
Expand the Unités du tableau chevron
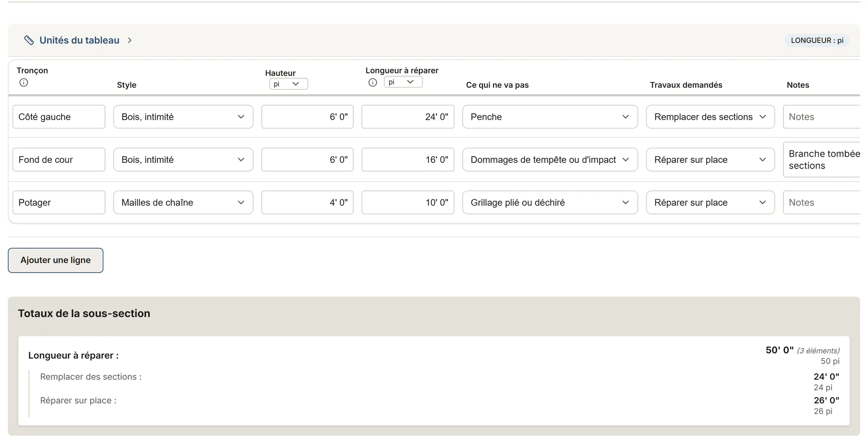(129, 40)
